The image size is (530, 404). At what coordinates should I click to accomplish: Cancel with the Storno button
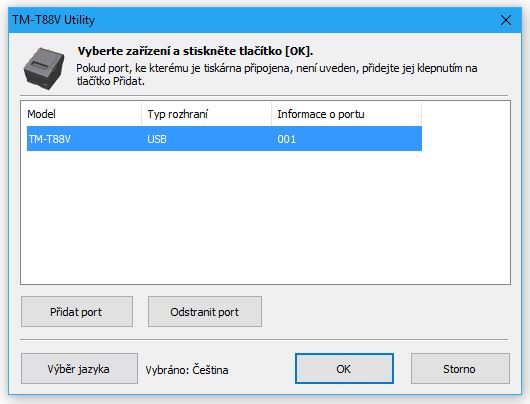pos(460,369)
